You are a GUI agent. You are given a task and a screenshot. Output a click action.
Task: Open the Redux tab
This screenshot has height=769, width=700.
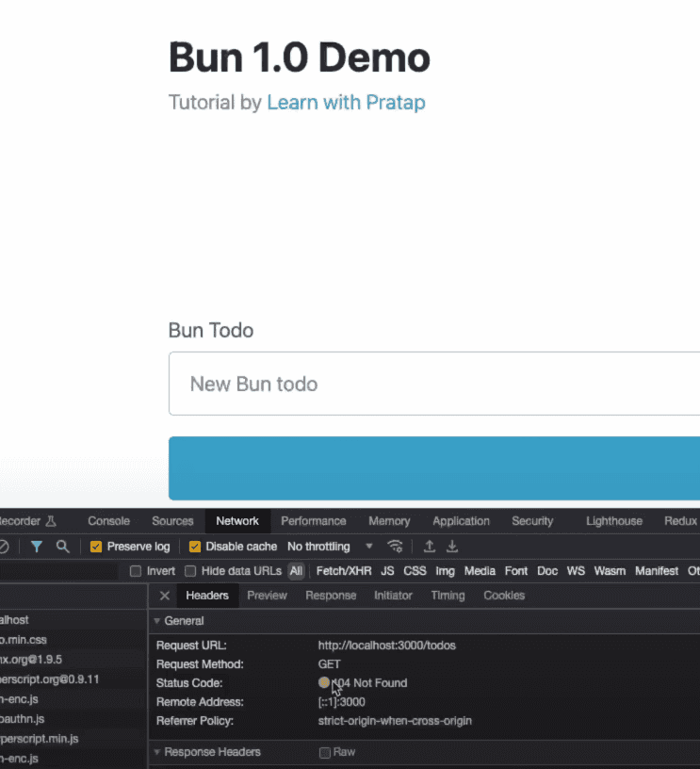[x=680, y=521]
